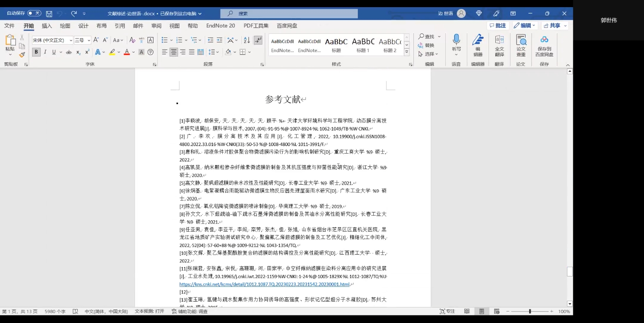Image resolution: width=644 pixels, height=323 pixels.
Task: Click the Share button
Action: [555, 25]
